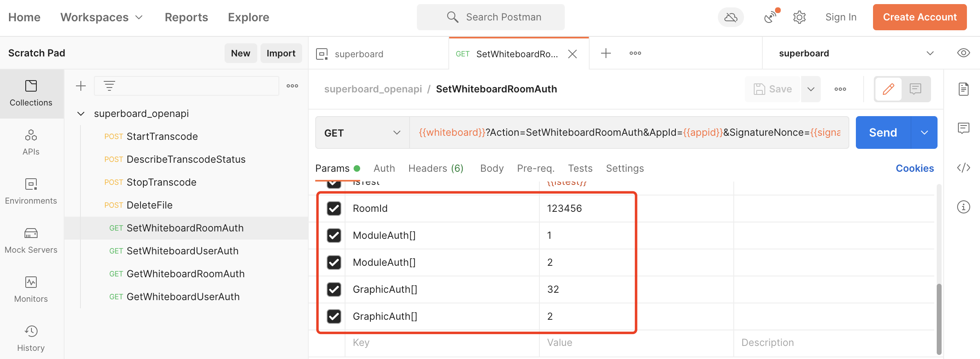Open the documentation icon in right sidebar

coord(963,89)
